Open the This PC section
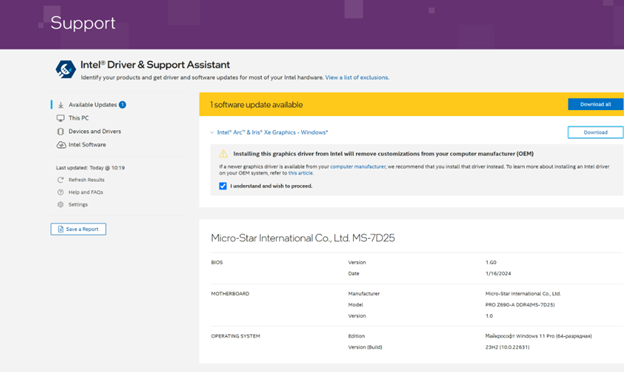The width and height of the screenshot is (624, 372). 78,118
